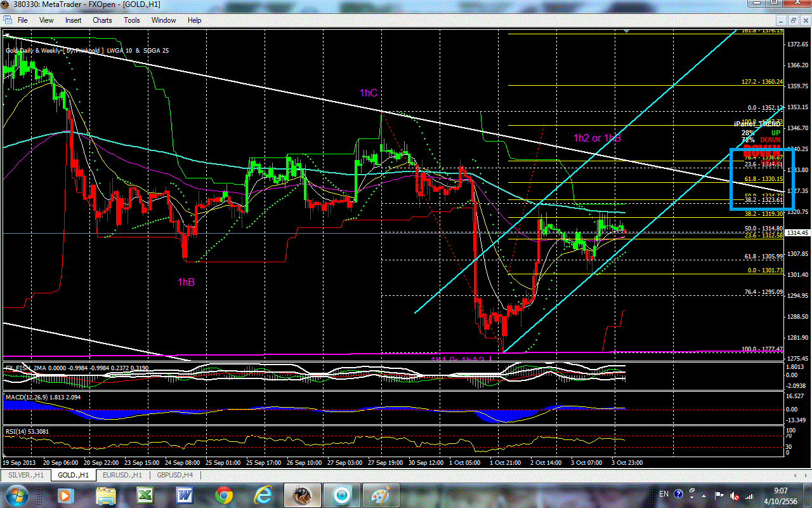The height and width of the screenshot is (508, 812).
Task: Restore down the inner chart window
Action: click(793, 20)
